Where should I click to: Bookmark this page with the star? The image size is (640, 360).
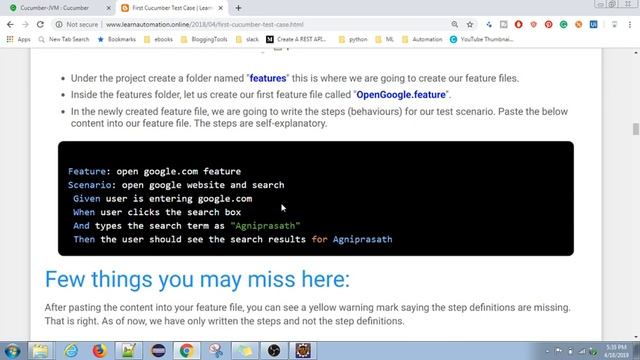click(470, 24)
